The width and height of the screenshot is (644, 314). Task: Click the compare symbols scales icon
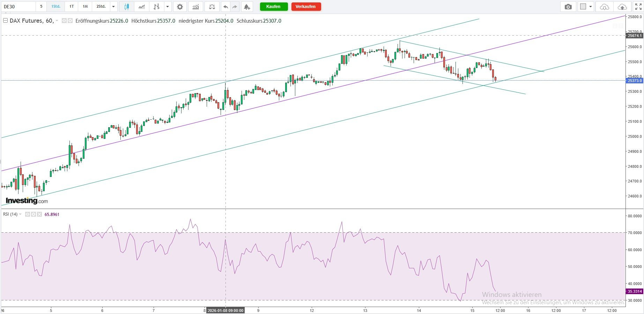click(x=212, y=7)
